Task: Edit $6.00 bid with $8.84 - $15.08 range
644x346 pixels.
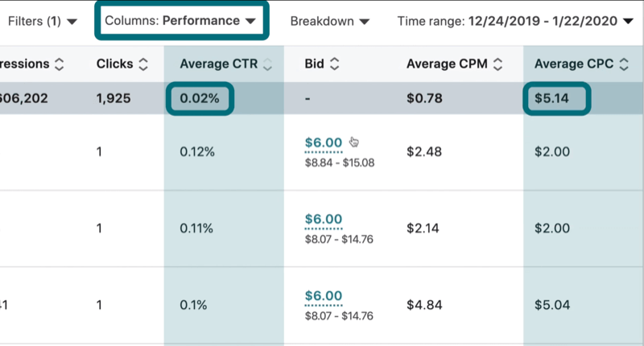Action: (324, 142)
